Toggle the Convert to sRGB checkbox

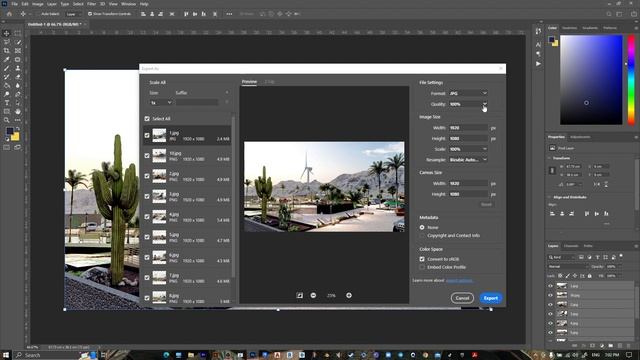pyautogui.click(x=422, y=259)
